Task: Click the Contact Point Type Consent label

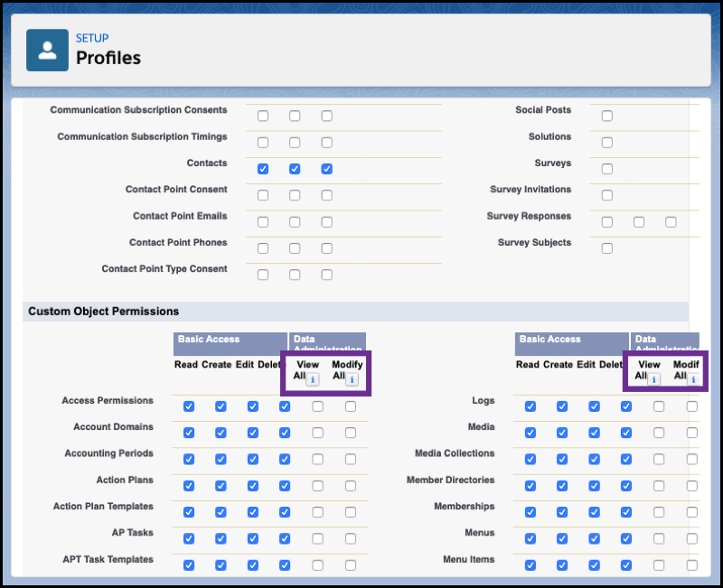Action: pyautogui.click(x=164, y=268)
